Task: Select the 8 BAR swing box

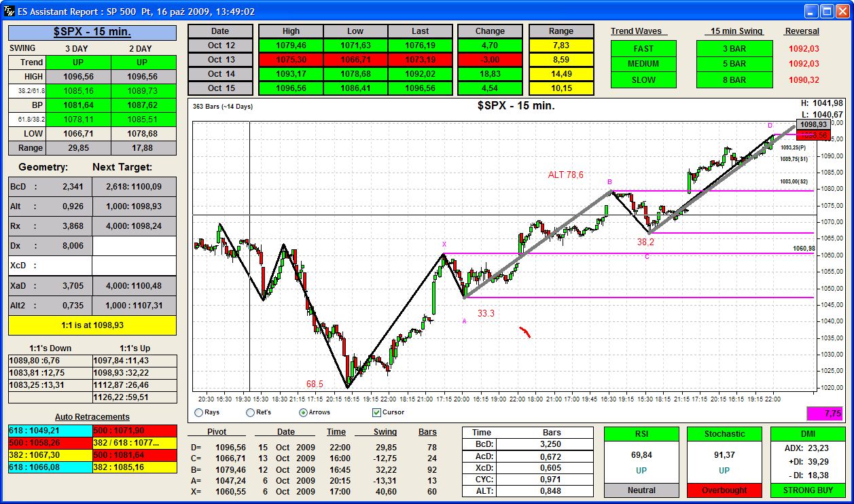Action: (734, 79)
